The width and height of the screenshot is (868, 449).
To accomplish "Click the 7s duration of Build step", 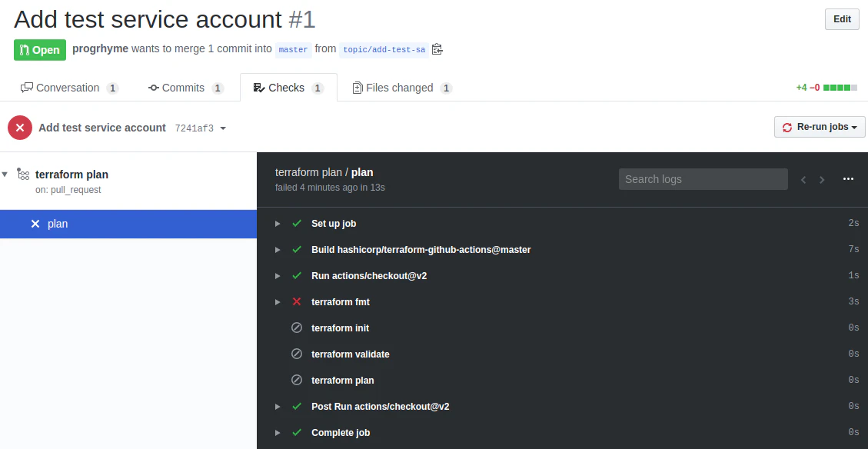I will click(x=853, y=250).
